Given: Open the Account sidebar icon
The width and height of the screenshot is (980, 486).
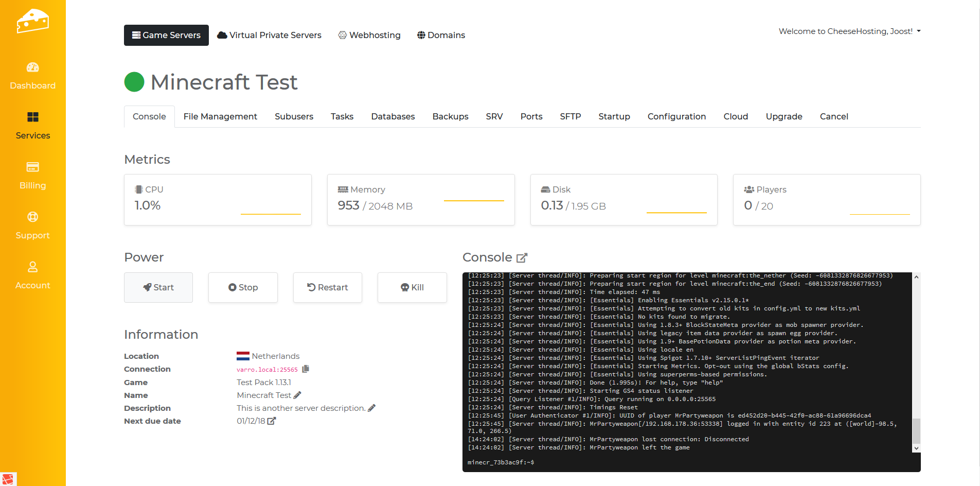Looking at the screenshot, I should pyautogui.click(x=32, y=267).
